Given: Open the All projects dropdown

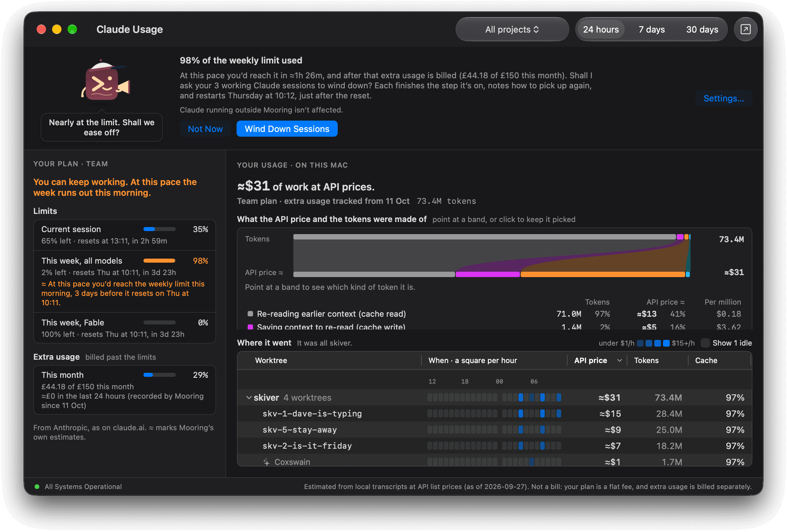Looking at the screenshot, I should 512,30.
